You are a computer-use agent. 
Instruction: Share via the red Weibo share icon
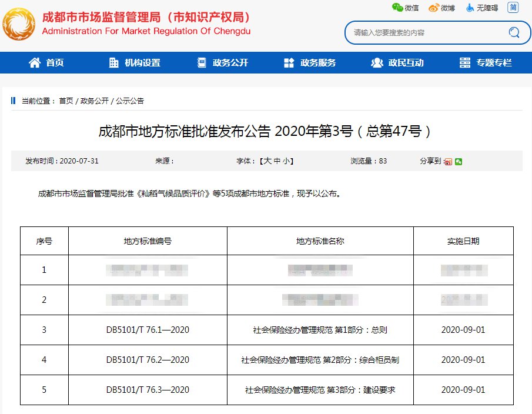tap(448, 162)
